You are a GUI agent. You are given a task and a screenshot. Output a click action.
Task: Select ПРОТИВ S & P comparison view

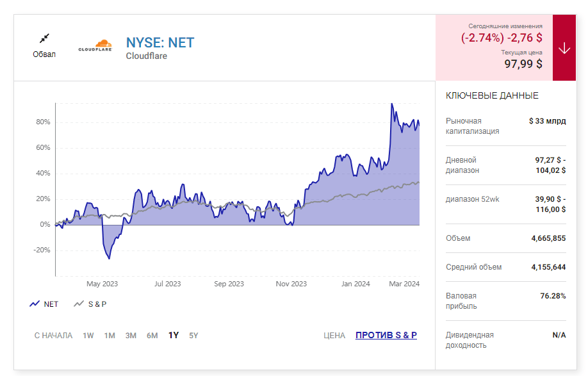(386, 336)
